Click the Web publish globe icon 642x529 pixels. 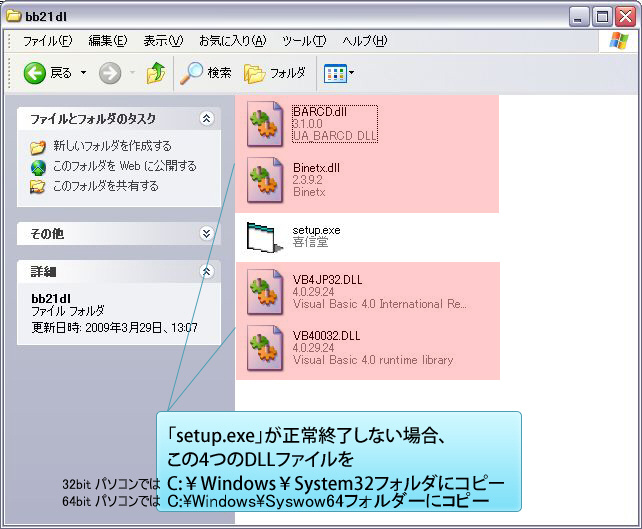pyautogui.click(x=38, y=167)
